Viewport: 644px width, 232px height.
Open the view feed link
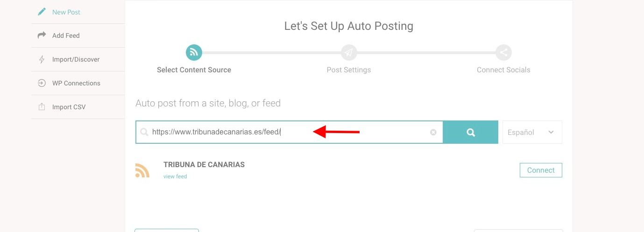click(x=175, y=176)
